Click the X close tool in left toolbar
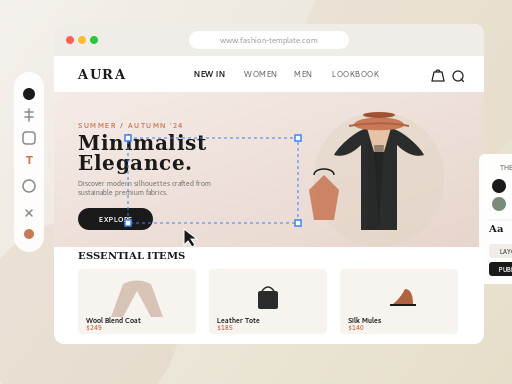This screenshot has width=512, height=384. point(29,213)
